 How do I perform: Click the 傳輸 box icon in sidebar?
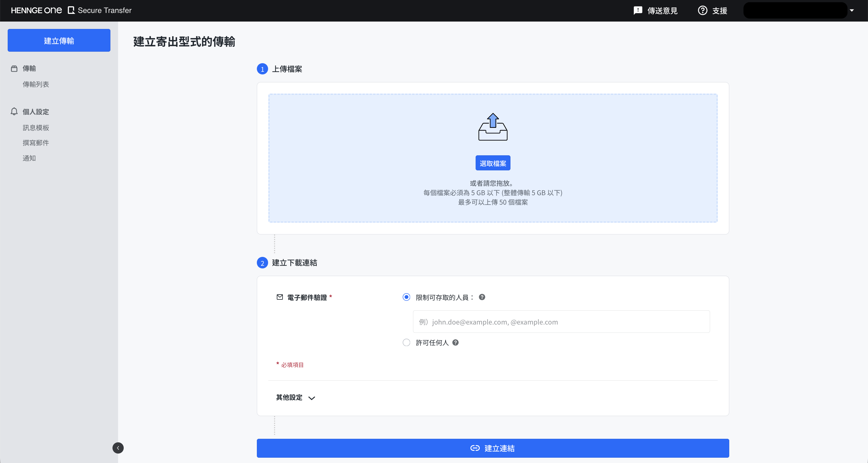tap(14, 69)
